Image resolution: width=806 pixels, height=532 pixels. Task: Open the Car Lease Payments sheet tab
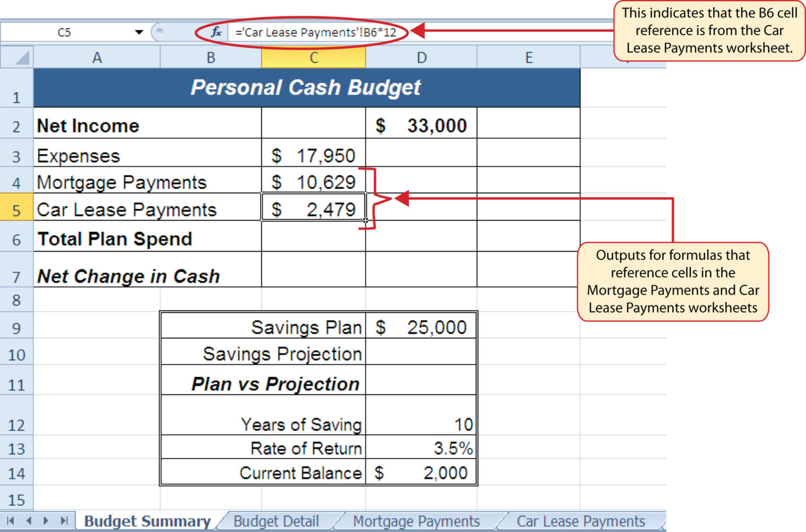(x=580, y=521)
